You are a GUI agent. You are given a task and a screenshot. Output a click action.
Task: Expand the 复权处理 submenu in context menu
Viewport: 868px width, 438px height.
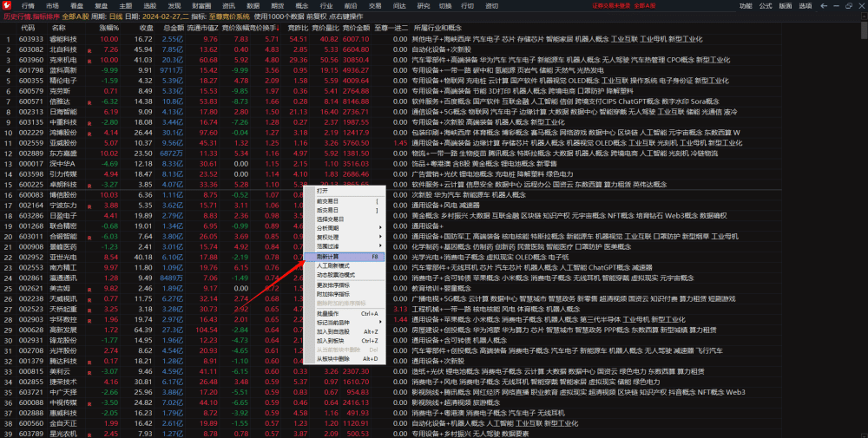(345, 238)
